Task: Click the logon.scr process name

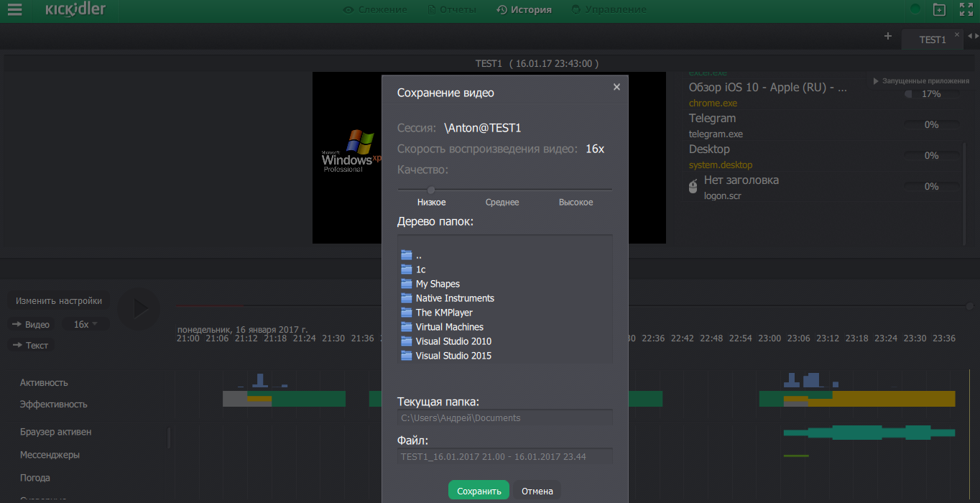Action: (x=723, y=196)
